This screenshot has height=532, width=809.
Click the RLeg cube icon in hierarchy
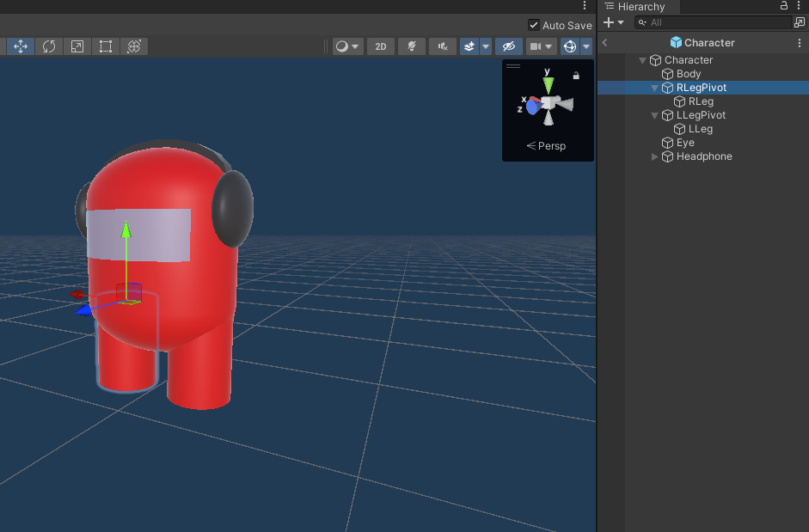click(679, 101)
